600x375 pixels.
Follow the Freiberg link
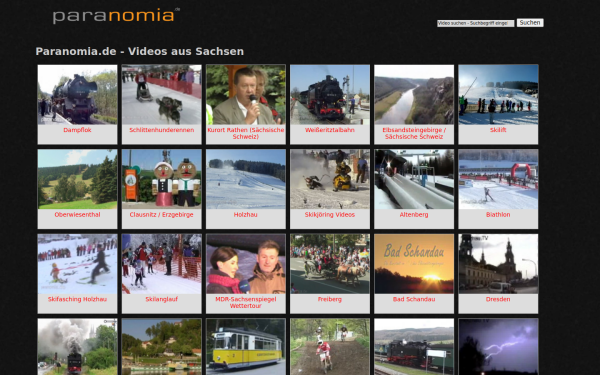(x=330, y=299)
